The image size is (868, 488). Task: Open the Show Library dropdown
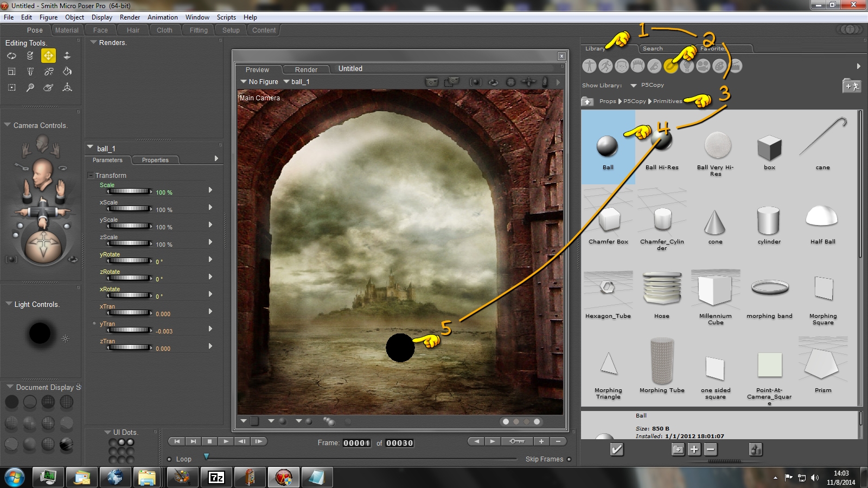click(633, 86)
